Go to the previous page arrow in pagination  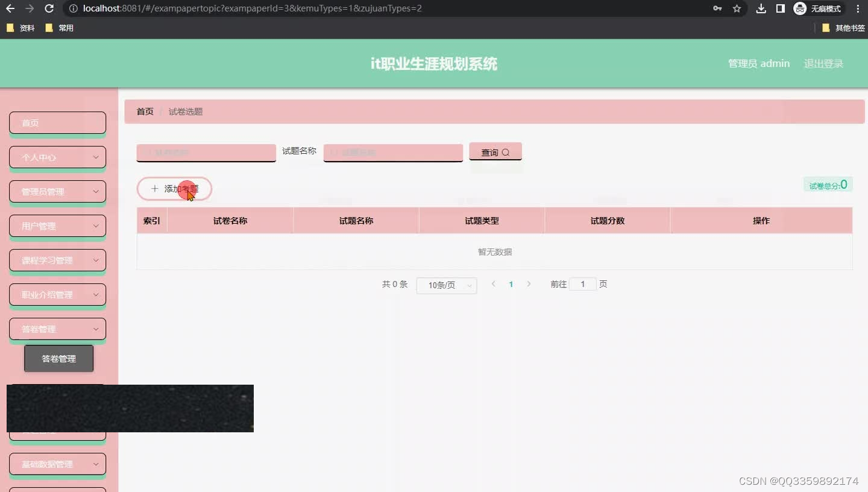(x=494, y=284)
